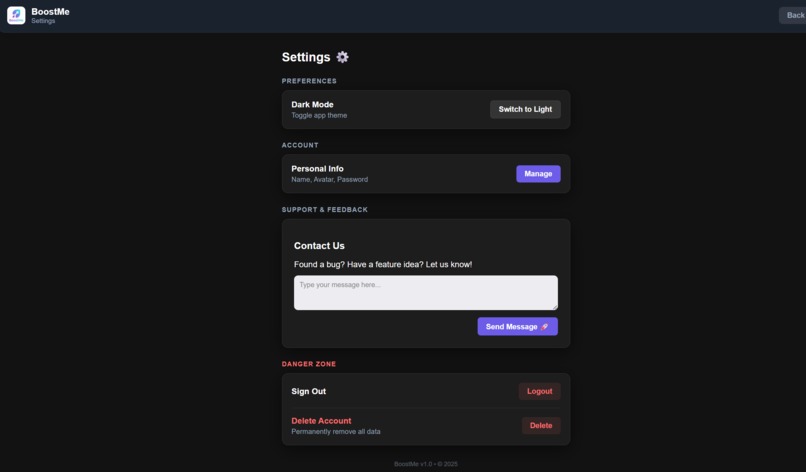Send the contact message
806x472 pixels.
point(517,326)
